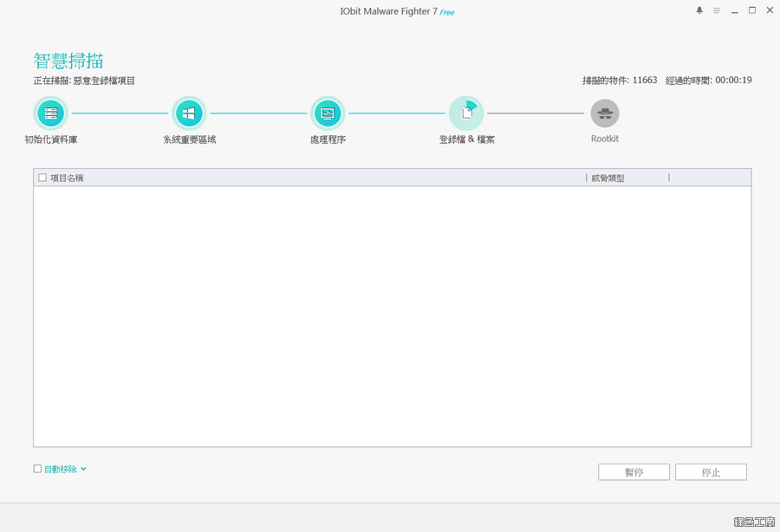Viewport: 780px width, 532px height.
Task: Click the 系統重要區域 step label
Action: [x=190, y=139]
